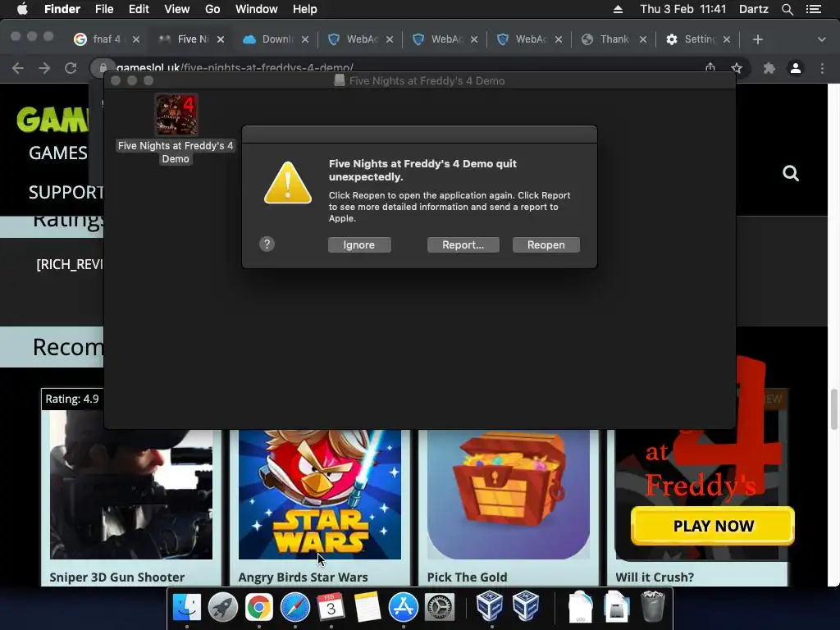Open System Preferences from the Dock
The height and width of the screenshot is (630, 840).
point(440,607)
